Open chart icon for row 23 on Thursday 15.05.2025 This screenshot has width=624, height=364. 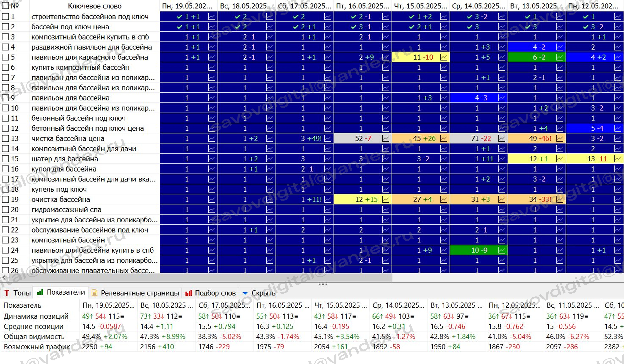pyautogui.click(x=444, y=240)
